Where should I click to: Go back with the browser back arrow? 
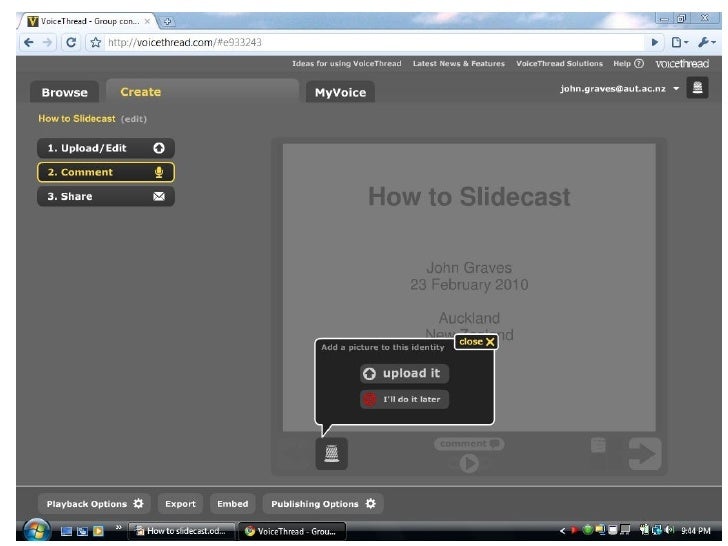(29, 43)
